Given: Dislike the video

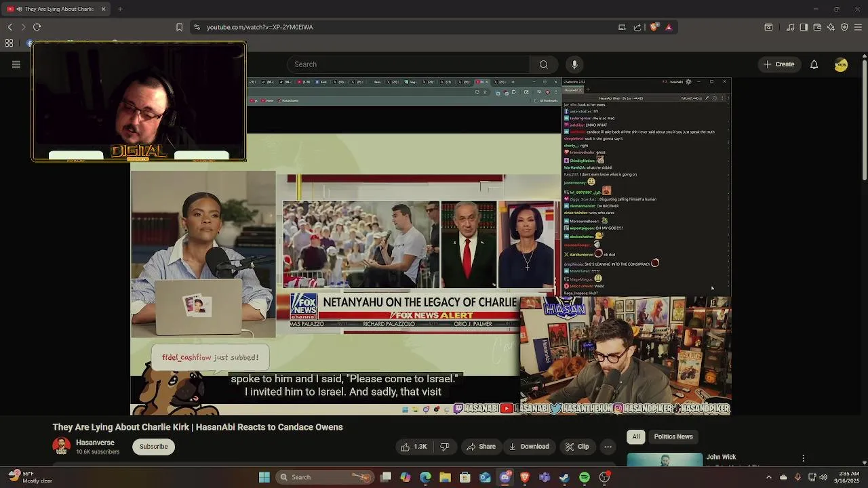Looking at the screenshot, I should coord(445,447).
